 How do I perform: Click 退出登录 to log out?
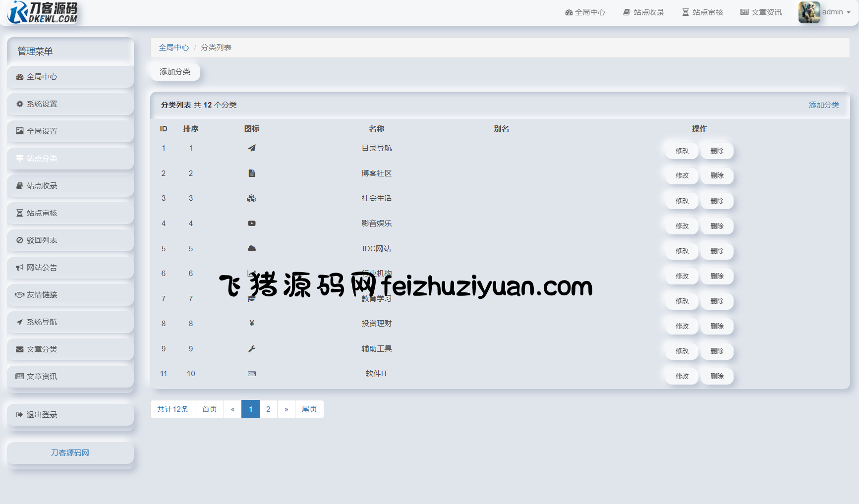click(70, 415)
